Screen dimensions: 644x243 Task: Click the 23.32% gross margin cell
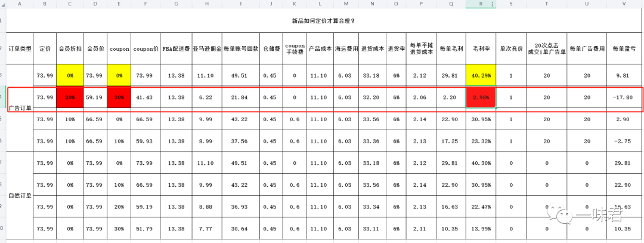coord(481,141)
